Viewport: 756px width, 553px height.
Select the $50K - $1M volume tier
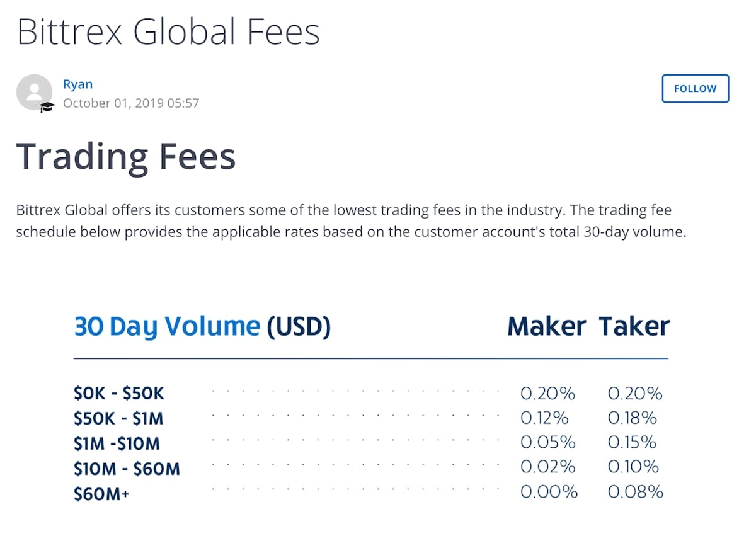click(118, 418)
